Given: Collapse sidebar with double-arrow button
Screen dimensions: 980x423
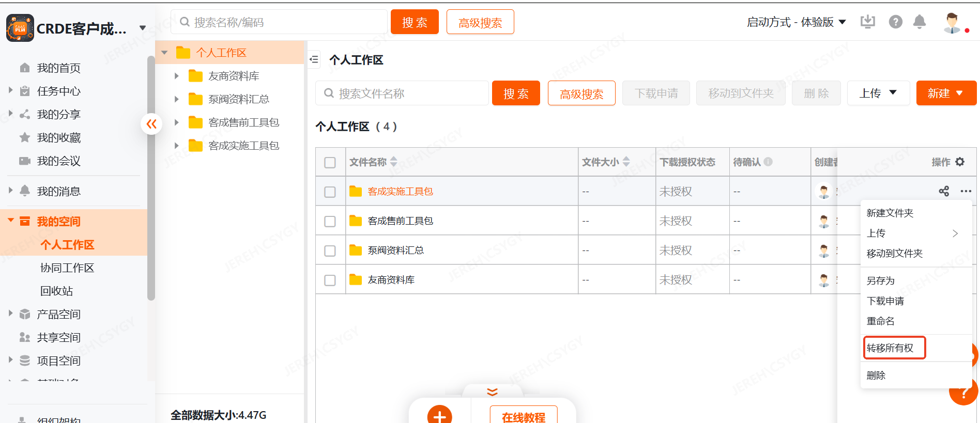Looking at the screenshot, I should click(151, 124).
